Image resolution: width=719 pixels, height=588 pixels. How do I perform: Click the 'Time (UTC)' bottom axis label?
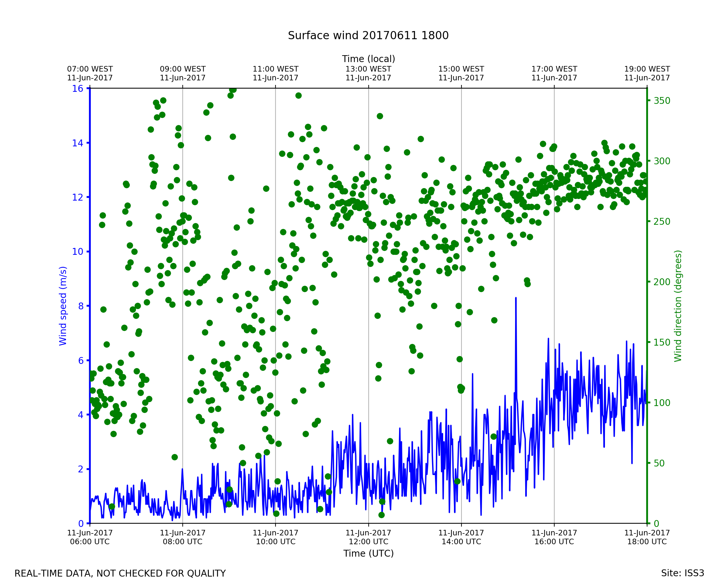point(368,553)
